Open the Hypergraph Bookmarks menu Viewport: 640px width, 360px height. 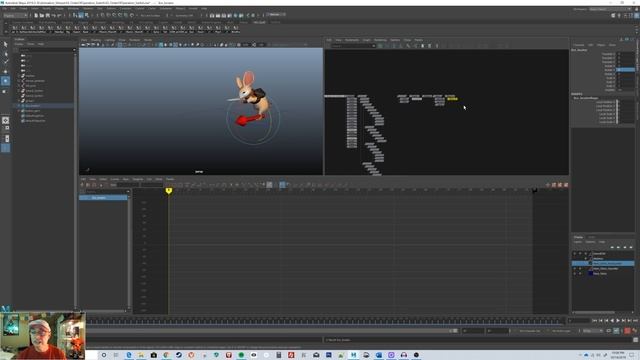[x=351, y=40]
